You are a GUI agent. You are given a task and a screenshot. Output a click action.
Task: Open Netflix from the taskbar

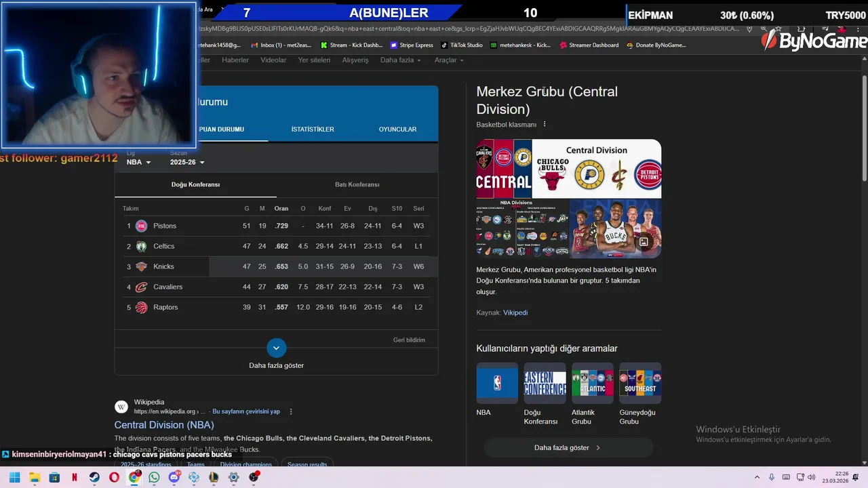click(x=75, y=477)
